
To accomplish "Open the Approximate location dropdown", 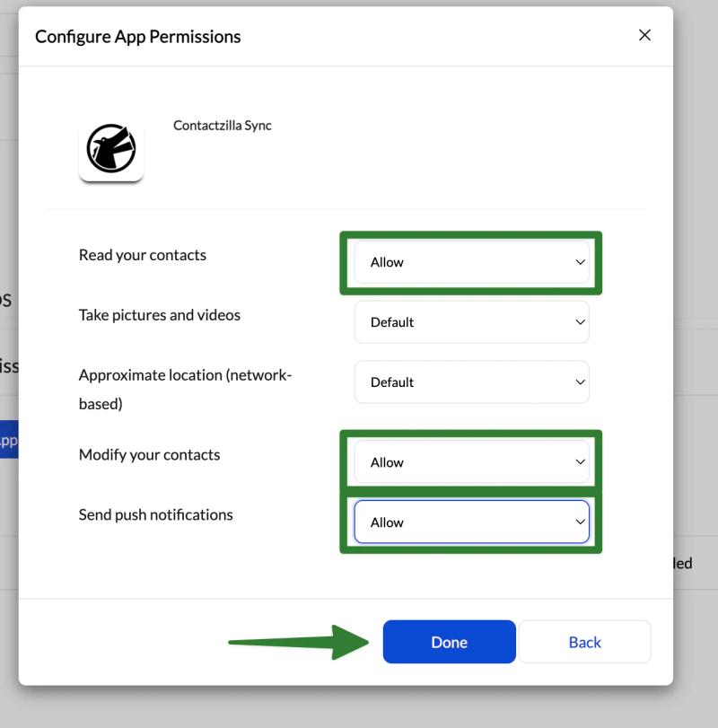I will pyautogui.click(x=471, y=382).
